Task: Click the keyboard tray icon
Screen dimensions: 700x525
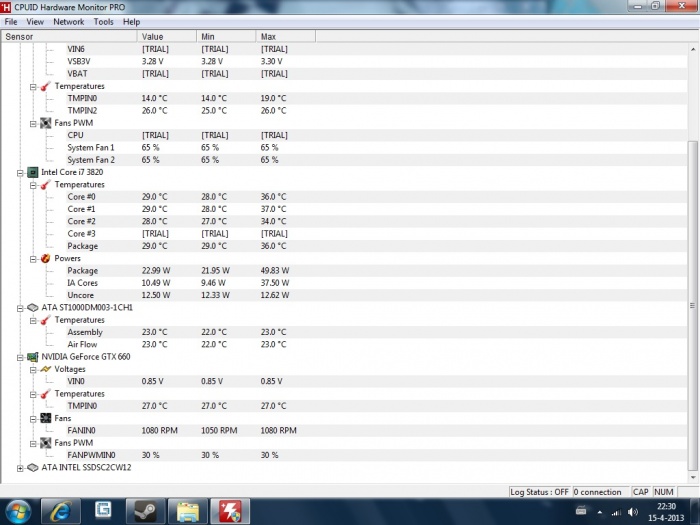Action: point(581,510)
